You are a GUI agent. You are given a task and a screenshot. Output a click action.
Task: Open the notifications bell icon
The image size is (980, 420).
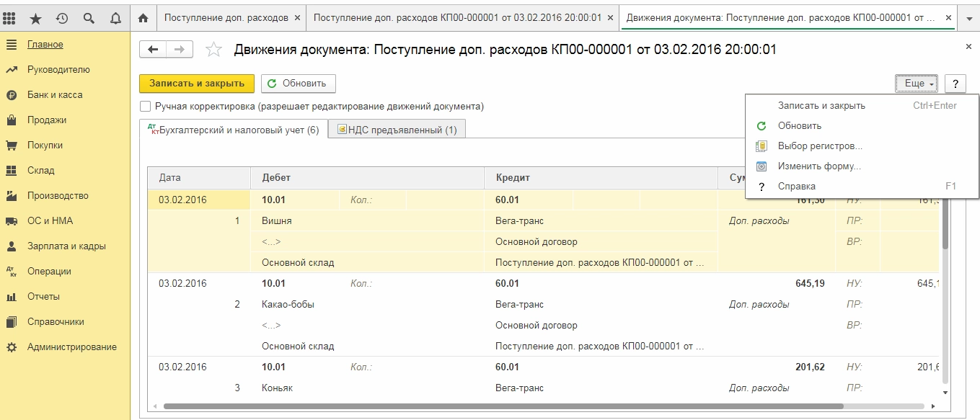tap(115, 19)
